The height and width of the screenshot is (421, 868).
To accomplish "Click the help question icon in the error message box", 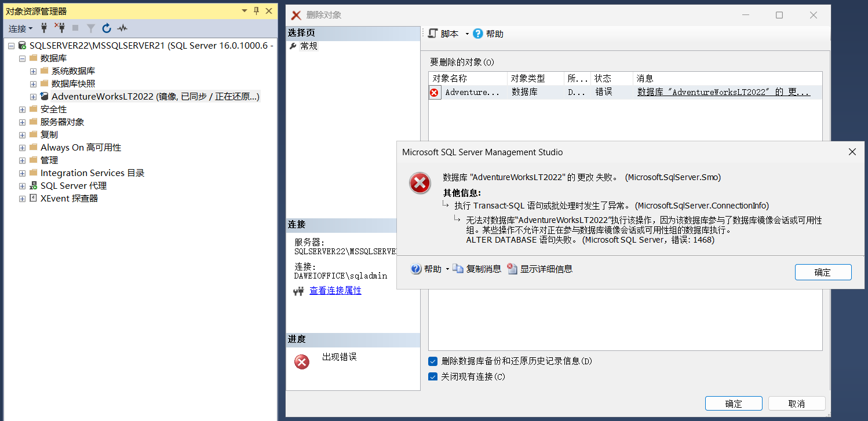I will coord(415,269).
